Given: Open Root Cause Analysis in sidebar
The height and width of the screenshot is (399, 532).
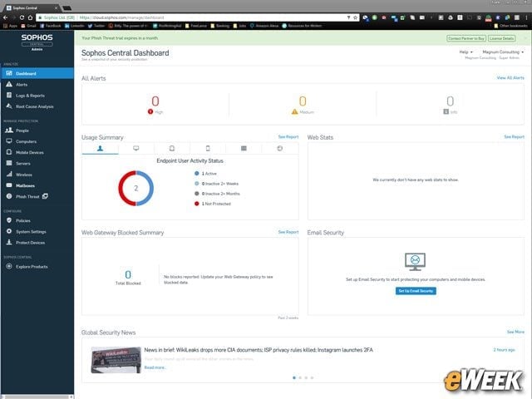Looking at the screenshot, I should 37,106.
